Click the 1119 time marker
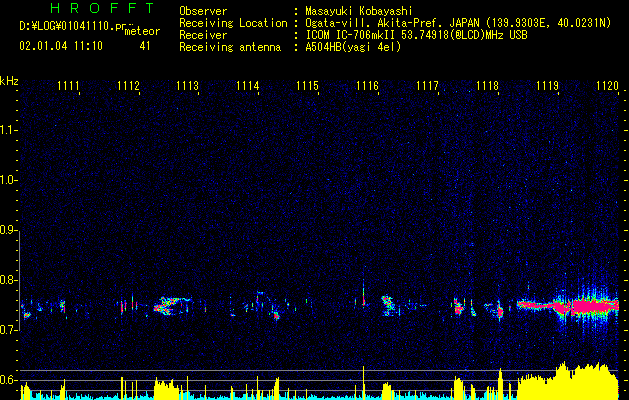Screen dimensions: 629x400 tap(547, 86)
